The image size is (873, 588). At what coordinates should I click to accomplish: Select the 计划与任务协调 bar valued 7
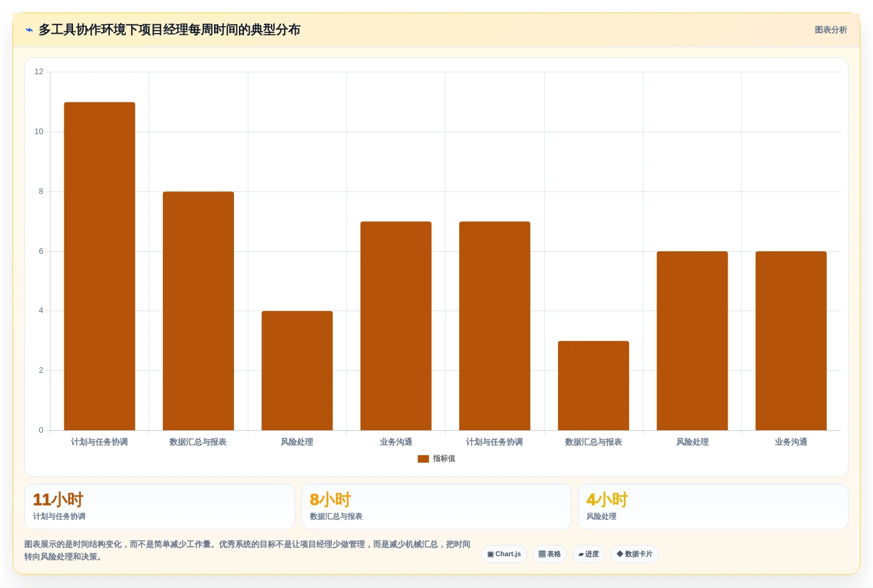tap(495, 326)
